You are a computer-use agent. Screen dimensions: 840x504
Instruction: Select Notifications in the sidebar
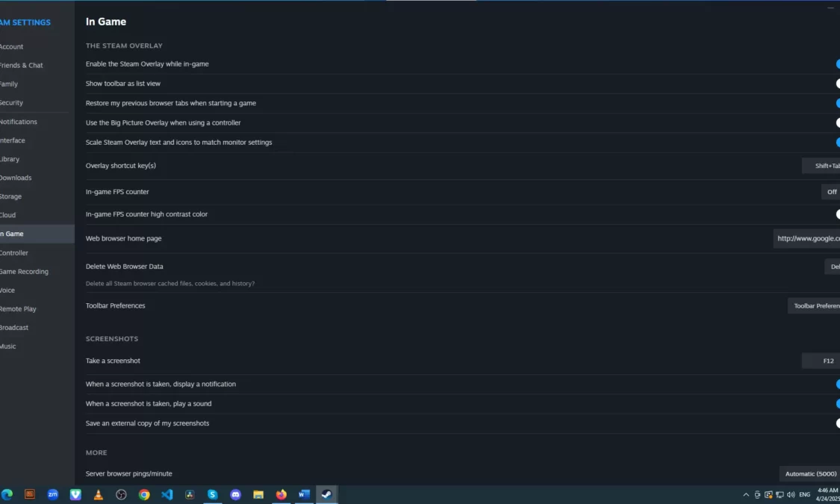pyautogui.click(x=19, y=122)
